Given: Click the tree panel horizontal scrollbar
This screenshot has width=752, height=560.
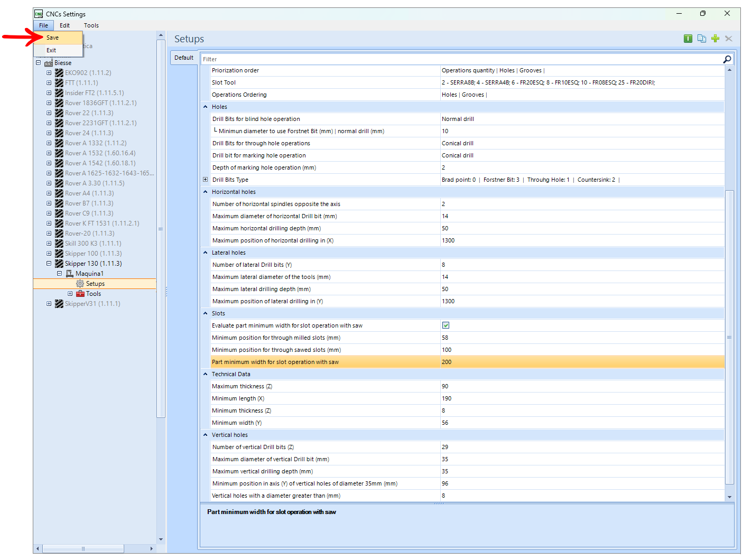Looking at the screenshot, I should coord(83,549).
